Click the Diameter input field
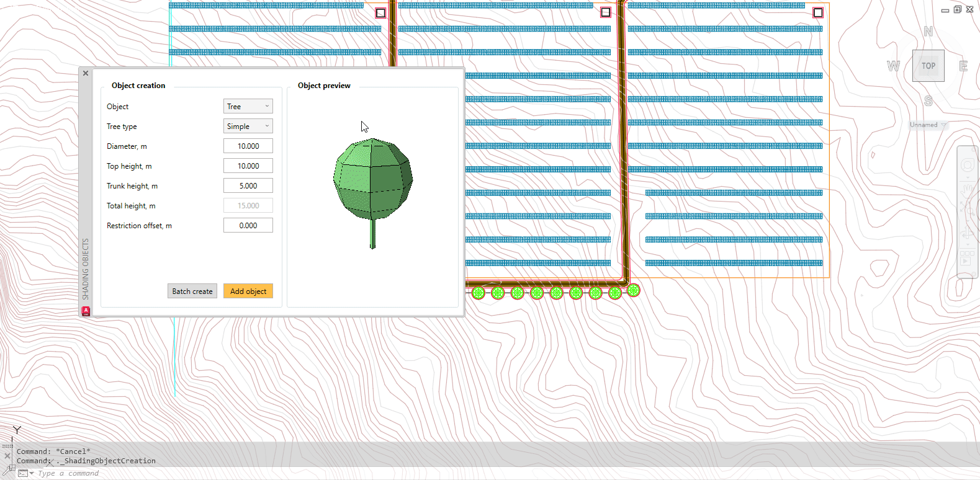This screenshot has height=480, width=980. point(248,146)
